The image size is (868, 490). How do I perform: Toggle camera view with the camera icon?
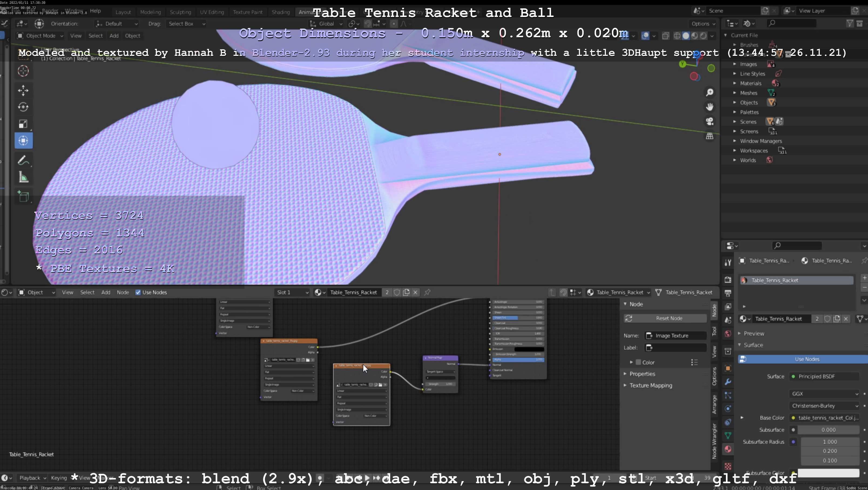pos(710,121)
